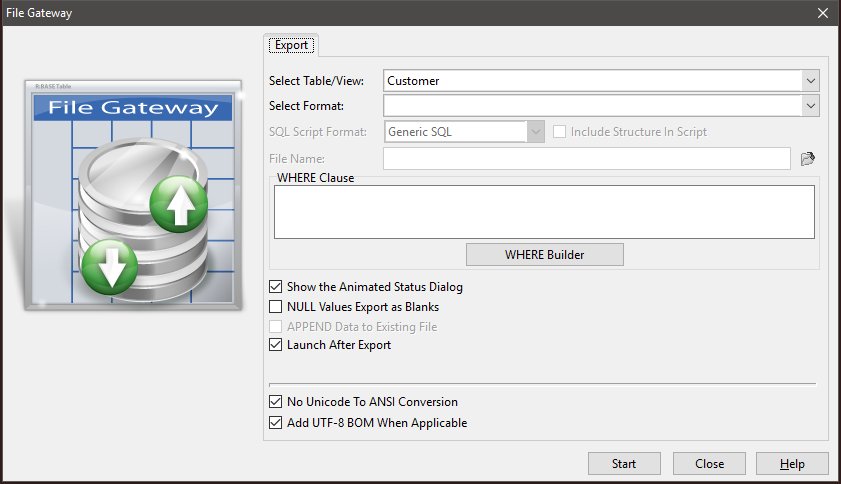Click the green up arrow icon
The height and width of the screenshot is (484, 841).
178,207
